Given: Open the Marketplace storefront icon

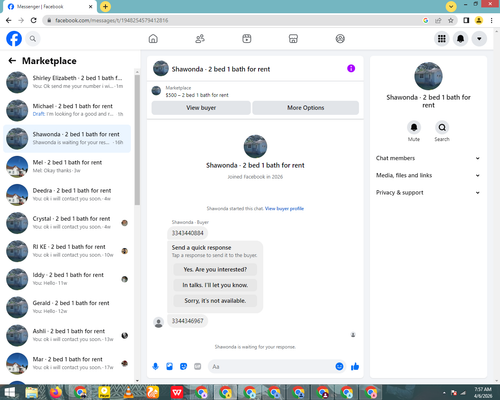Looking at the screenshot, I should (x=293, y=39).
